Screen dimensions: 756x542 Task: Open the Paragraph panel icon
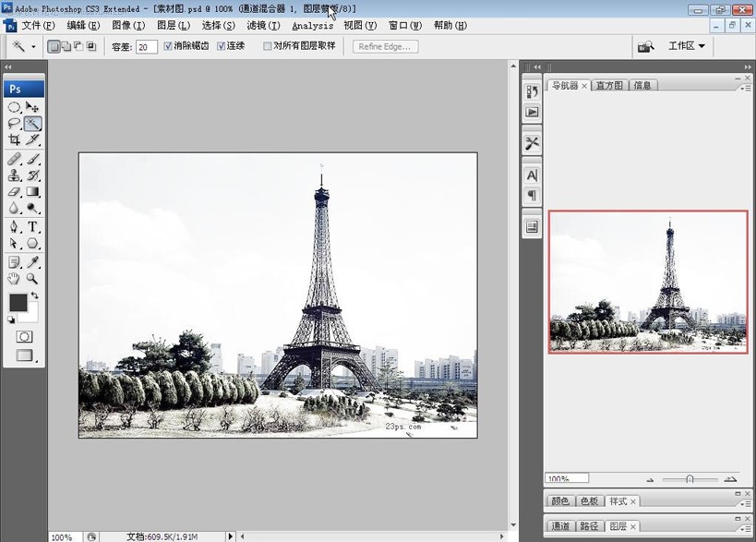[x=532, y=196]
